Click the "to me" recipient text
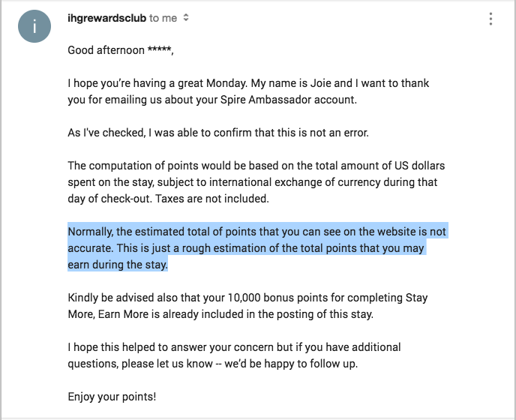 [x=163, y=18]
